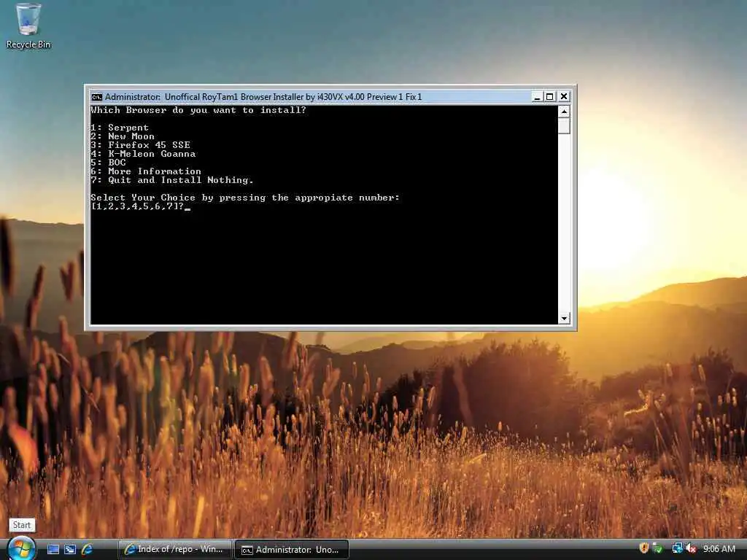
Task: Click 'Which Browser do you want to install?'
Action: [x=198, y=110]
